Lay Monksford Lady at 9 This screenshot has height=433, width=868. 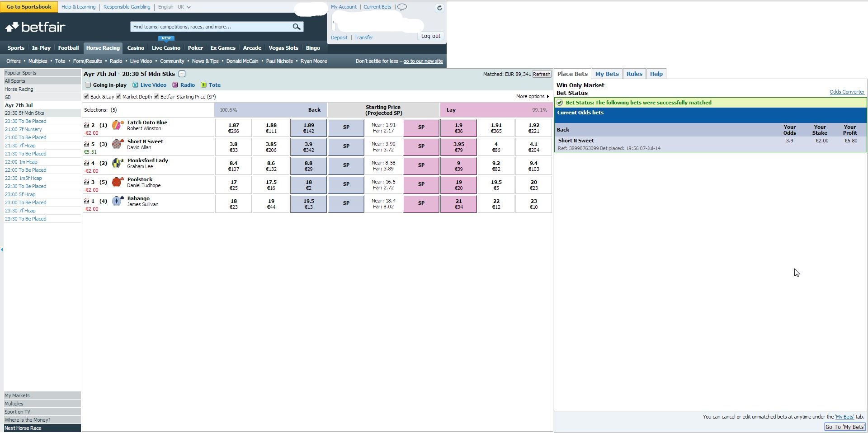click(x=458, y=165)
